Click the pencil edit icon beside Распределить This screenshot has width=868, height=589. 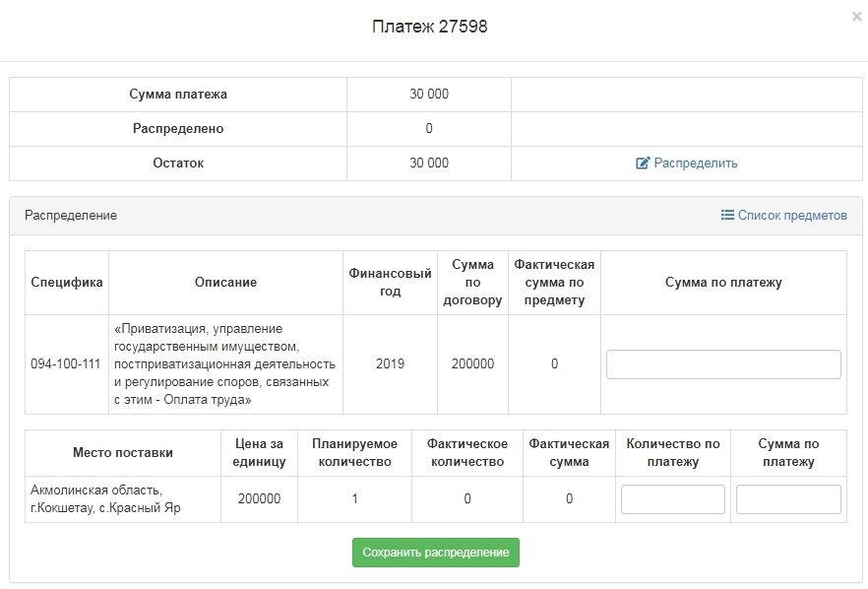click(644, 164)
